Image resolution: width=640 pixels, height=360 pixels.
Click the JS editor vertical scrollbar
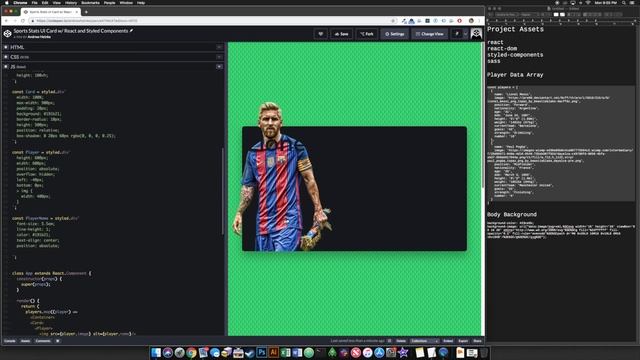[x=222, y=192]
